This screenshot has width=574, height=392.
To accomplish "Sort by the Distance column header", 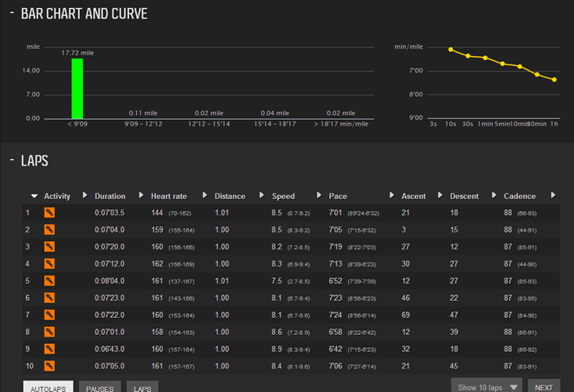I will [x=230, y=196].
